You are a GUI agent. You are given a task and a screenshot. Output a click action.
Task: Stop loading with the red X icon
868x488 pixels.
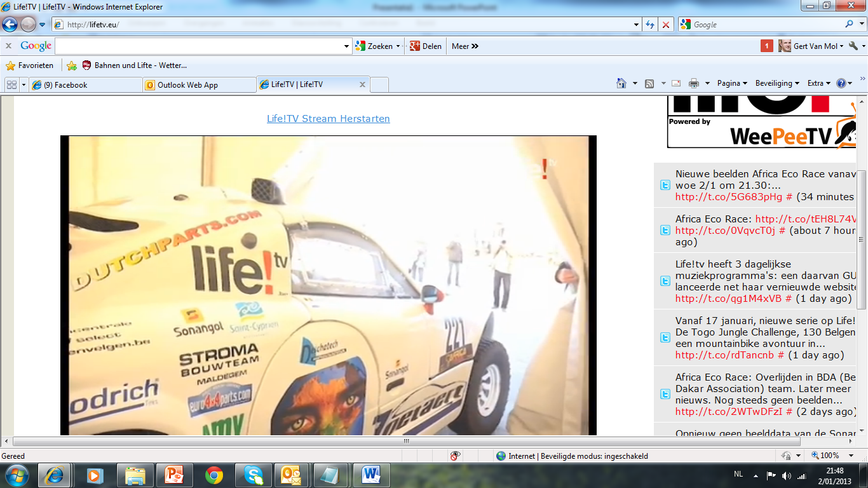click(665, 25)
